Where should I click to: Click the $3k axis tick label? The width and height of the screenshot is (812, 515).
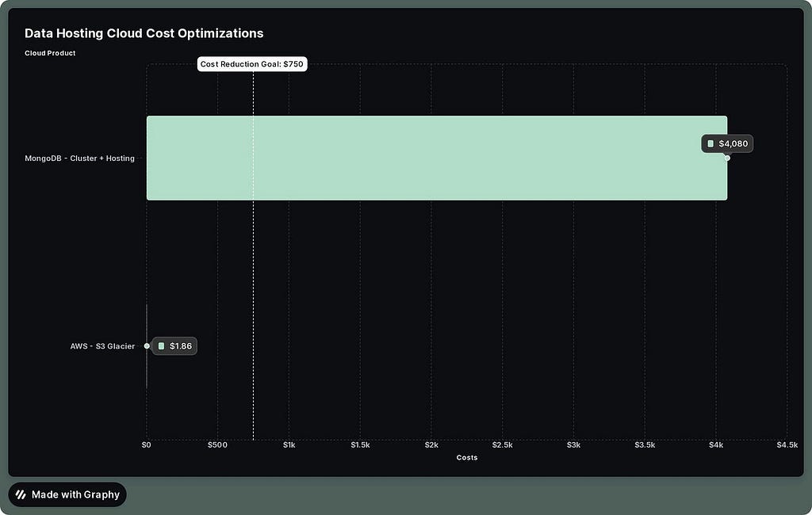point(574,444)
